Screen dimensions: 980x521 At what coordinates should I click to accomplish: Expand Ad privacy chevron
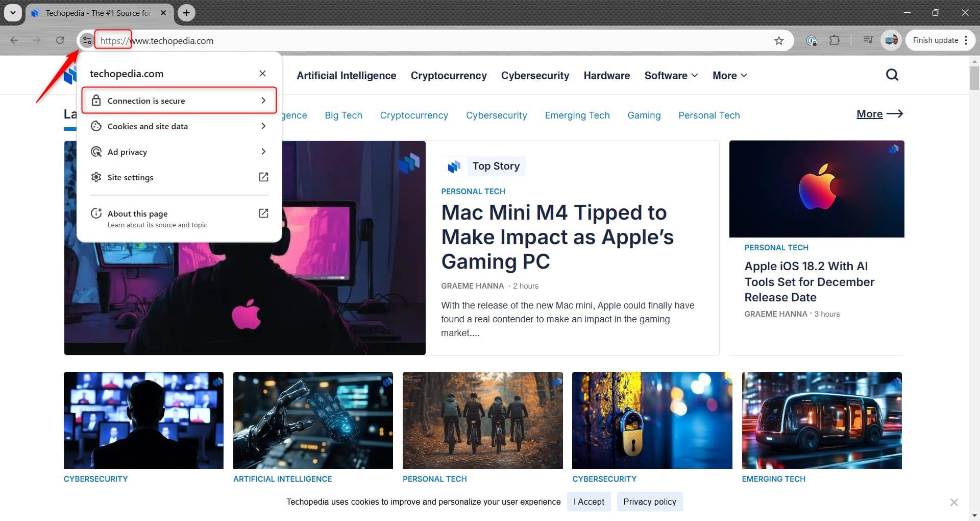click(263, 152)
